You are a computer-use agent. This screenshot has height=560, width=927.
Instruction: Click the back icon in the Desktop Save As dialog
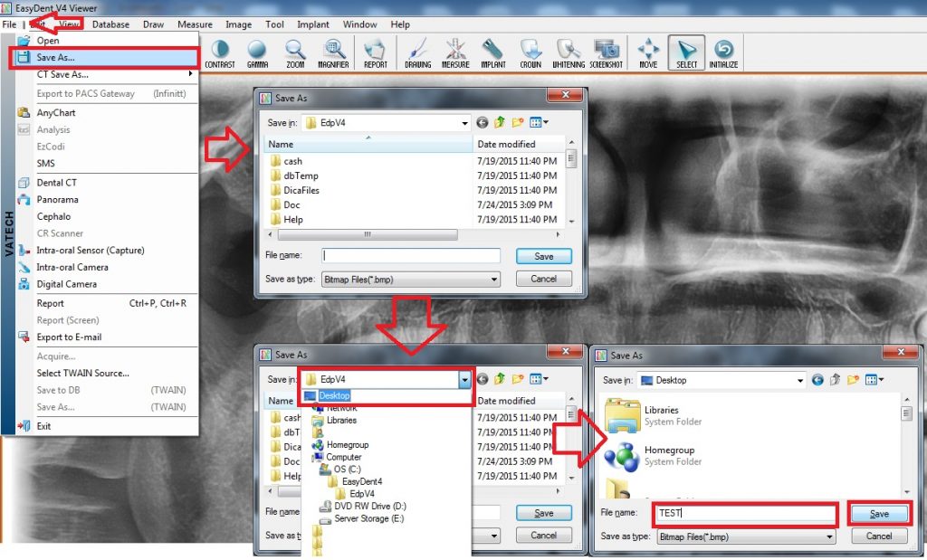(x=817, y=380)
